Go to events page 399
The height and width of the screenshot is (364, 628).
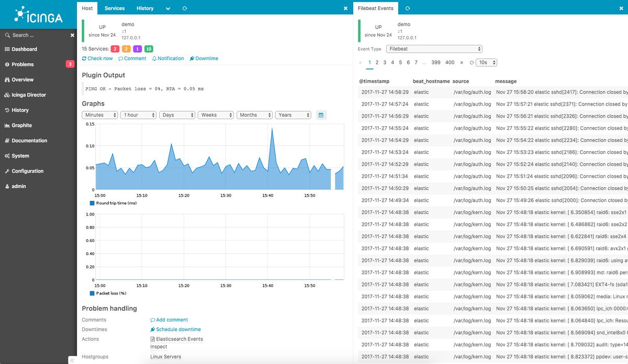[435, 62]
